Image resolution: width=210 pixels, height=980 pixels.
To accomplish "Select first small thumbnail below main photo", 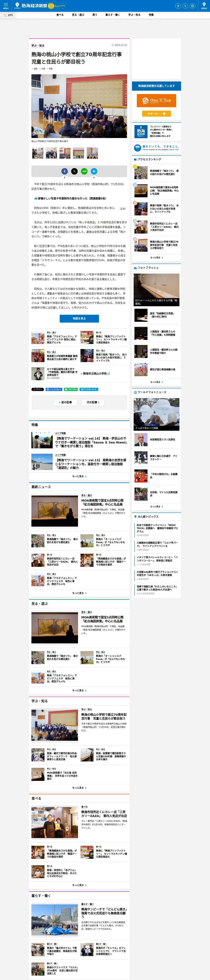I will [38, 153].
